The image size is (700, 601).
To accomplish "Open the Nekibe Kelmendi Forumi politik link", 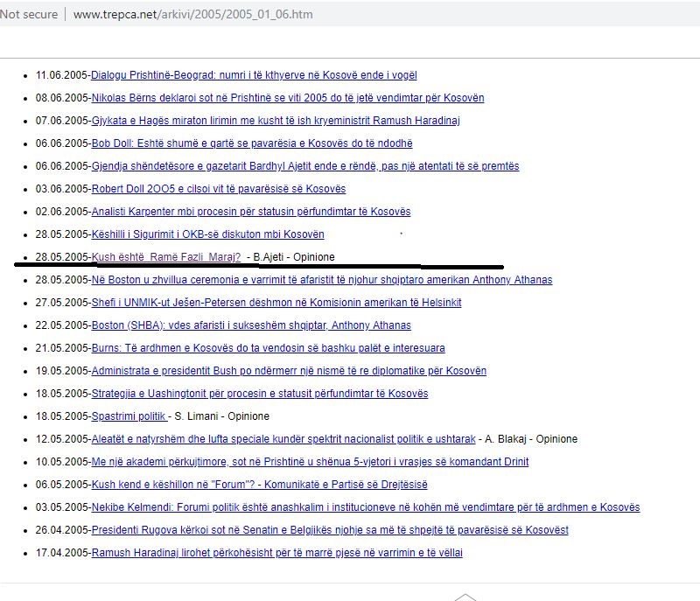I will click(365, 507).
